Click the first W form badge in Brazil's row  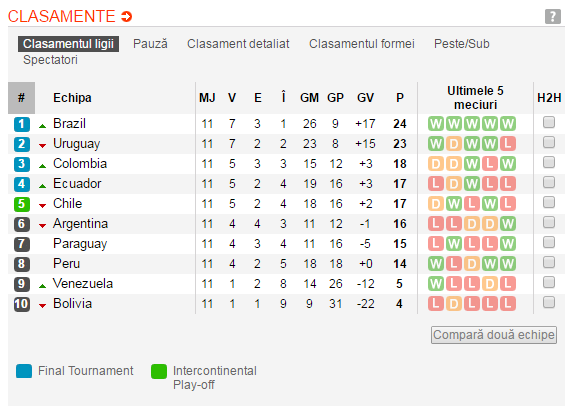(436, 124)
